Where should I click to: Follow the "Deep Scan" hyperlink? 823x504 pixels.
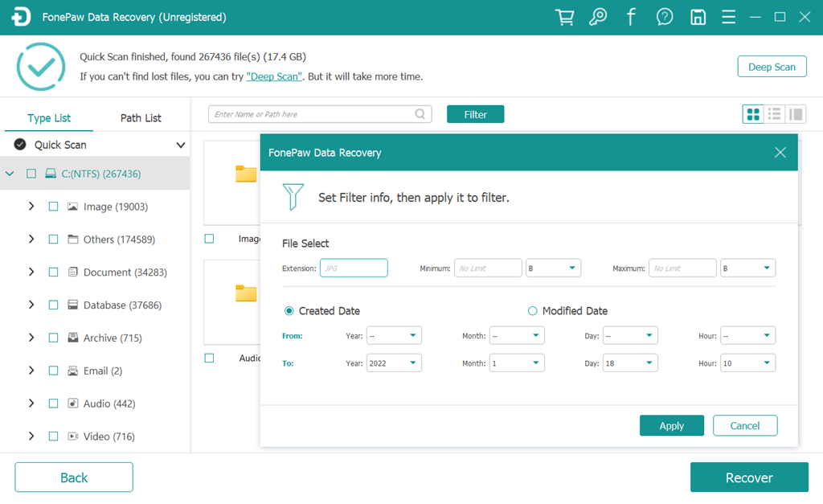[275, 76]
